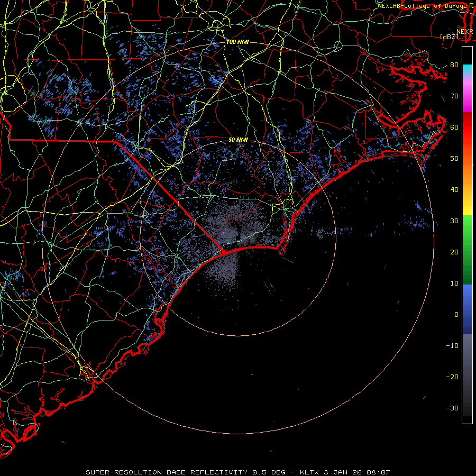Click the NEXR label above the color scale
476x476 pixels.
[x=465, y=32]
